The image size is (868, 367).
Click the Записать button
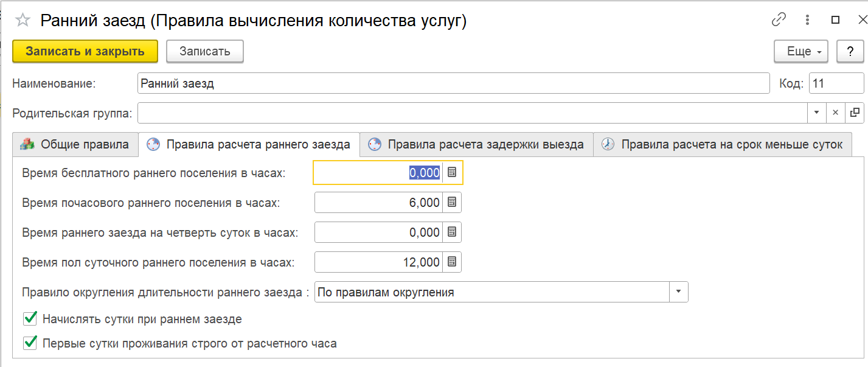[x=205, y=51]
